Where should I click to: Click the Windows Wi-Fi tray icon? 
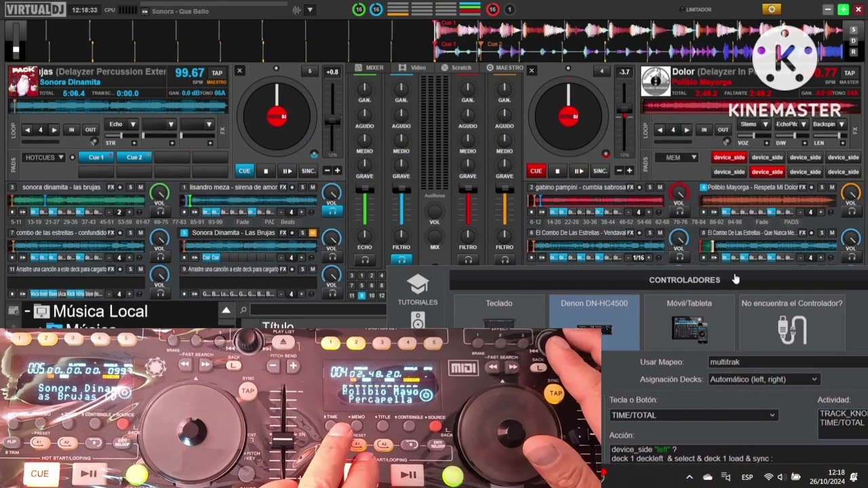coord(768,477)
